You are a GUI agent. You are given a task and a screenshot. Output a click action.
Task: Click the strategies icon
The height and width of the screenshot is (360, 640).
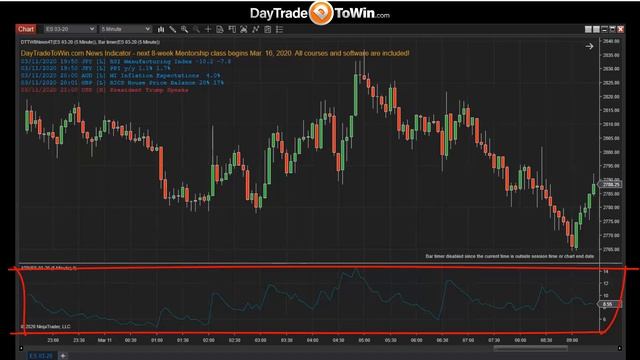pos(256,29)
